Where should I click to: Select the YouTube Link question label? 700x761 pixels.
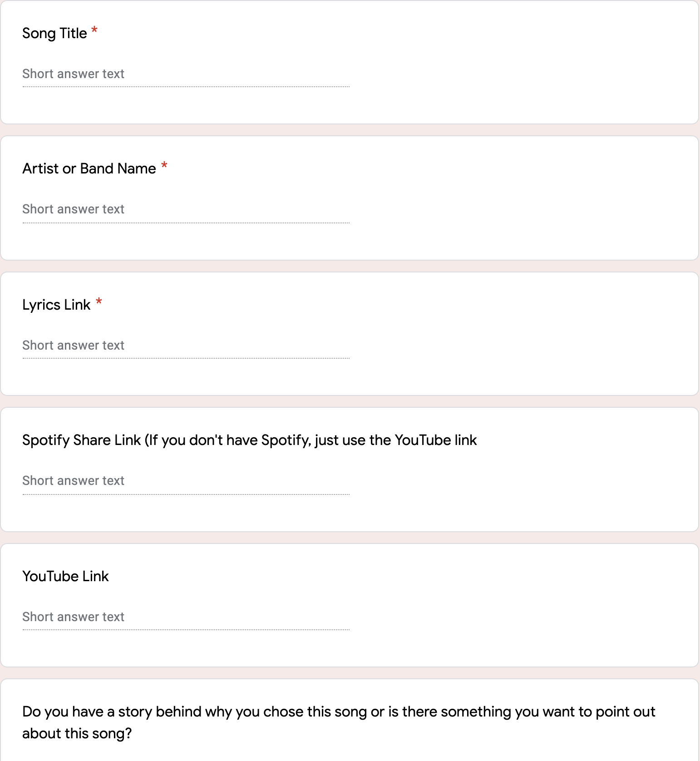coord(65,577)
